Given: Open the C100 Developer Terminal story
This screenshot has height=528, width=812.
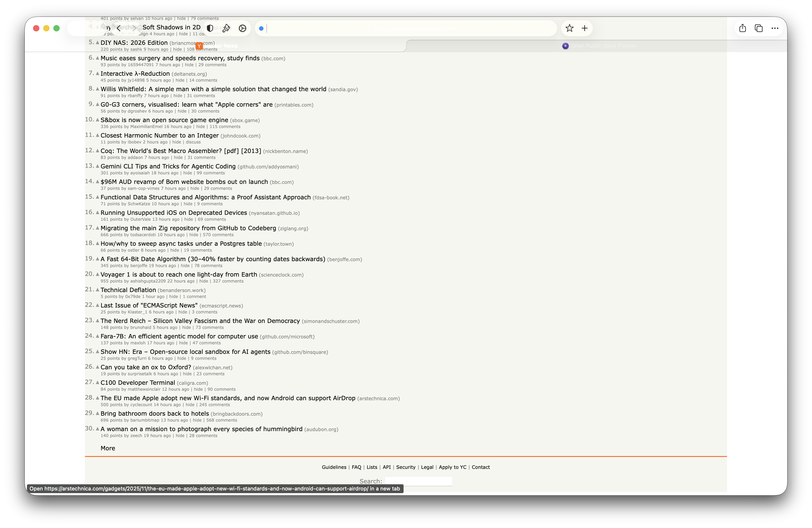Looking at the screenshot, I should (137, 383).
